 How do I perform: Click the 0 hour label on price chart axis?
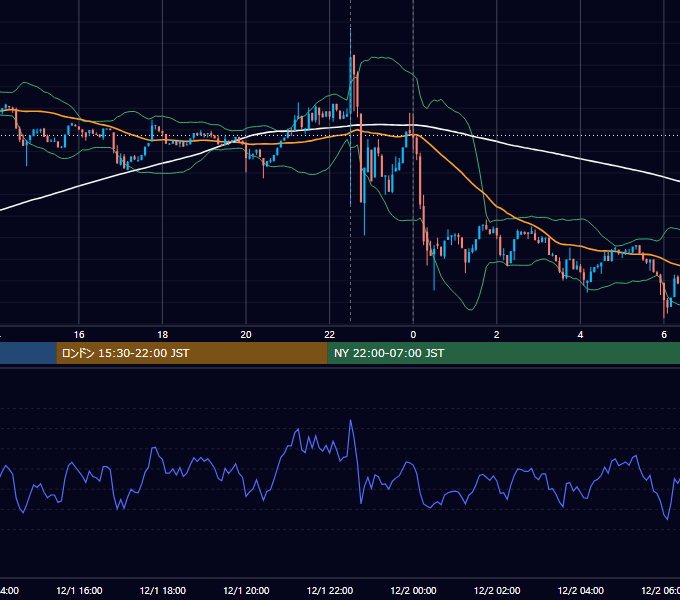click(413, 335)
